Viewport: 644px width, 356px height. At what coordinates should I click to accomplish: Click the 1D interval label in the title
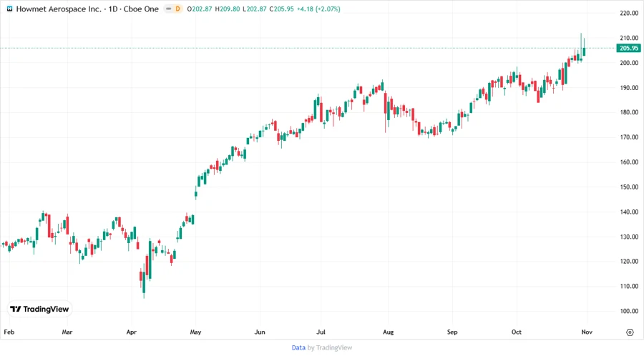pos(113,9)
